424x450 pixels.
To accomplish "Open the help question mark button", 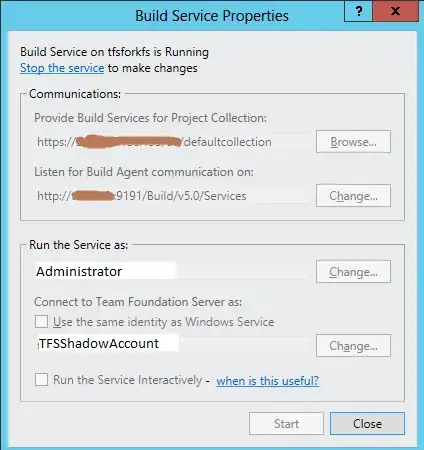I will pos(358,11).
